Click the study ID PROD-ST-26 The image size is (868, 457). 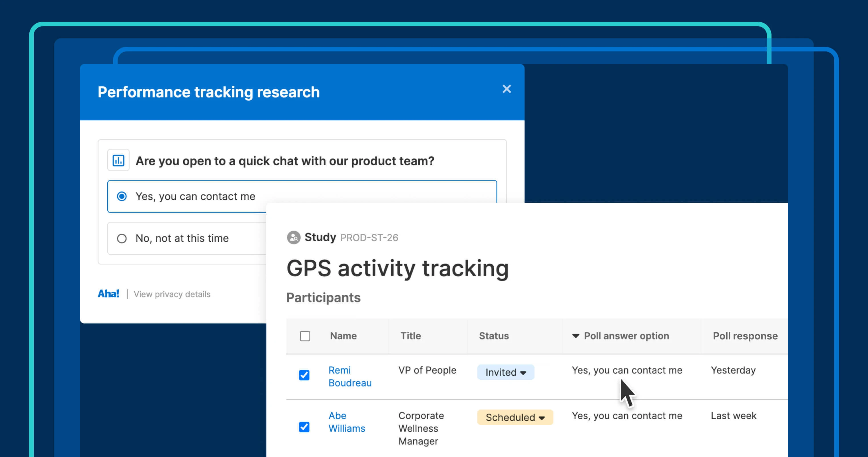coord(369,238)
